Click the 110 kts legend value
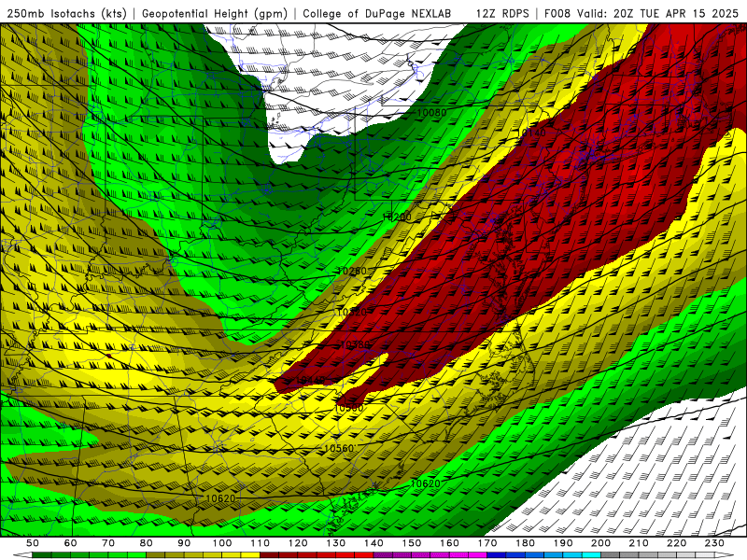This screenshot has width=747, height=560. (261, 543)
